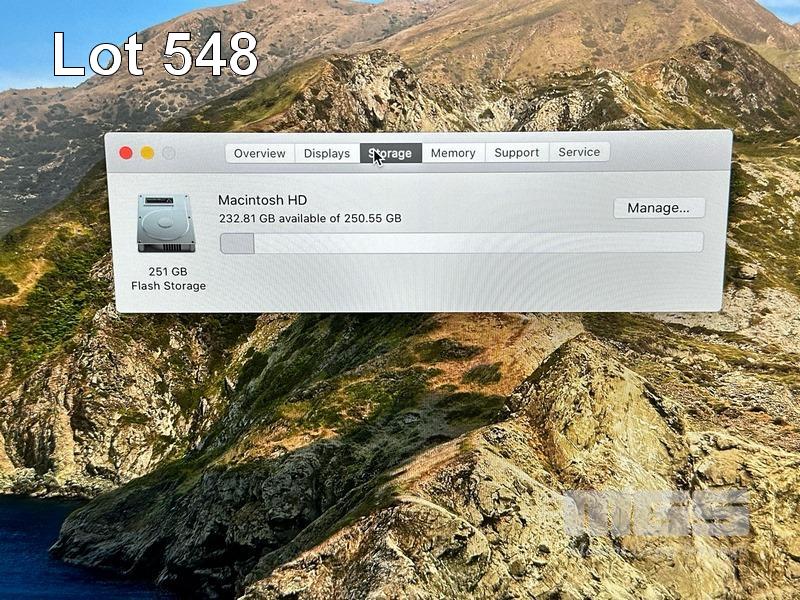Open the Support tab
Viewport: 800px width, 600px height.
click(x=517, y=153)
